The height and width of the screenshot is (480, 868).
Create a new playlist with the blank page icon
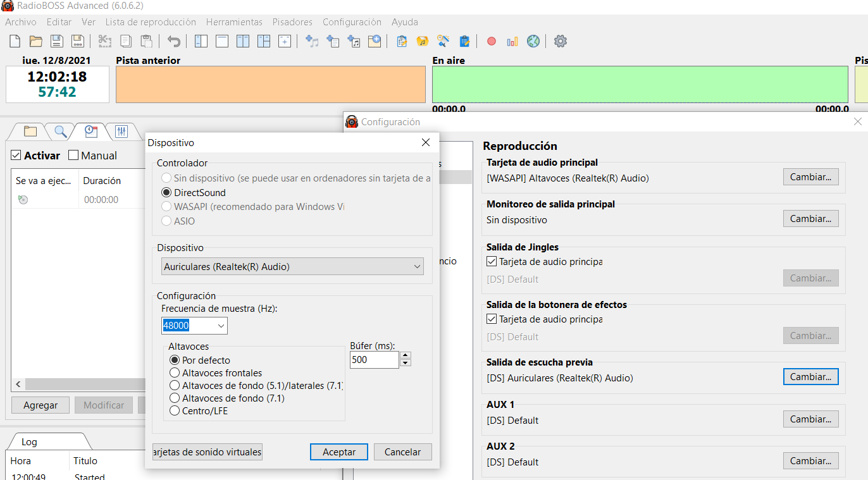(15, 41)
